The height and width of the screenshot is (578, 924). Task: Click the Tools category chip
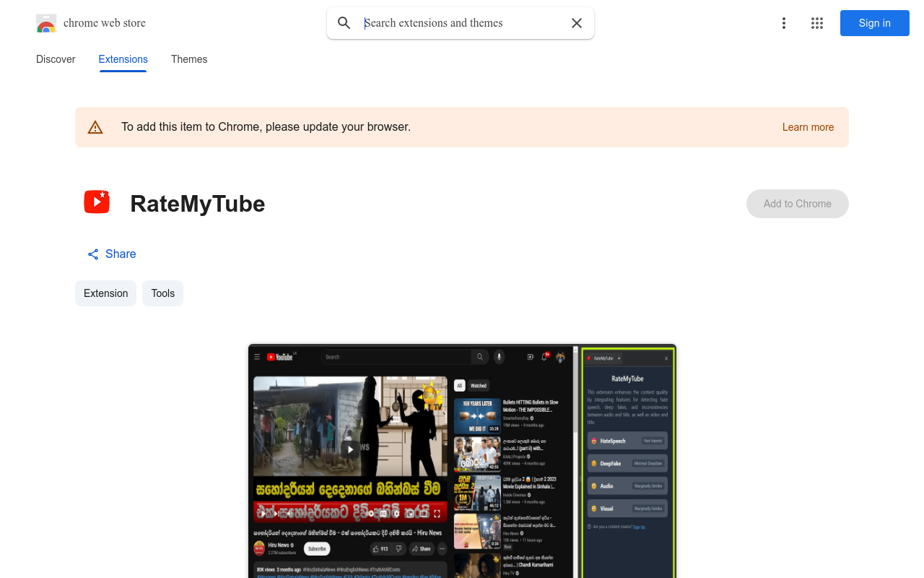pyautogui.click(x=163, y=293)
